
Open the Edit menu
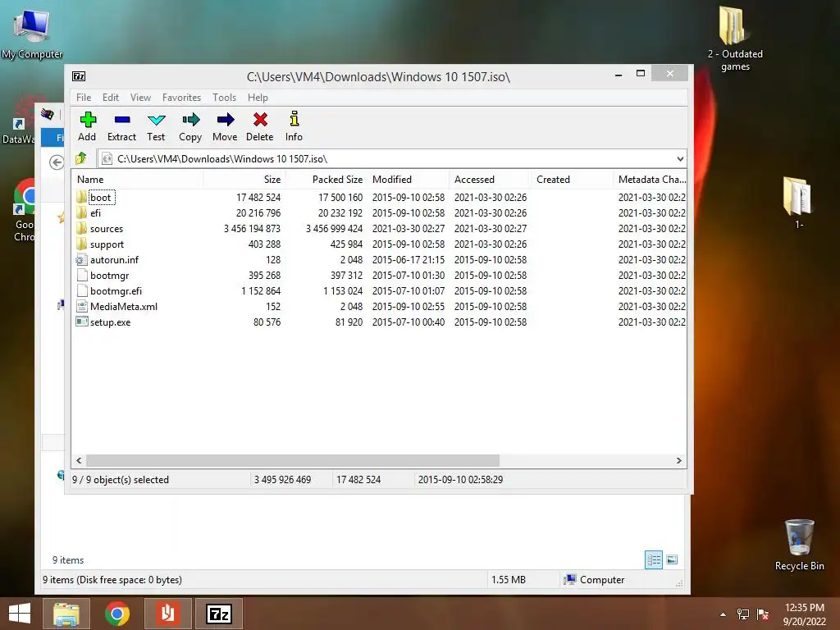tap(111, 98)
